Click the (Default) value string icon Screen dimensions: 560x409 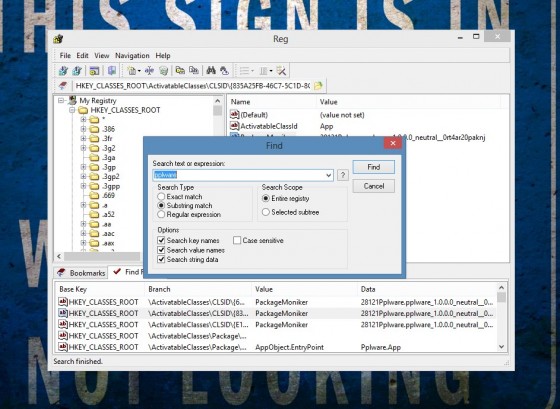(x=234, y=115)
